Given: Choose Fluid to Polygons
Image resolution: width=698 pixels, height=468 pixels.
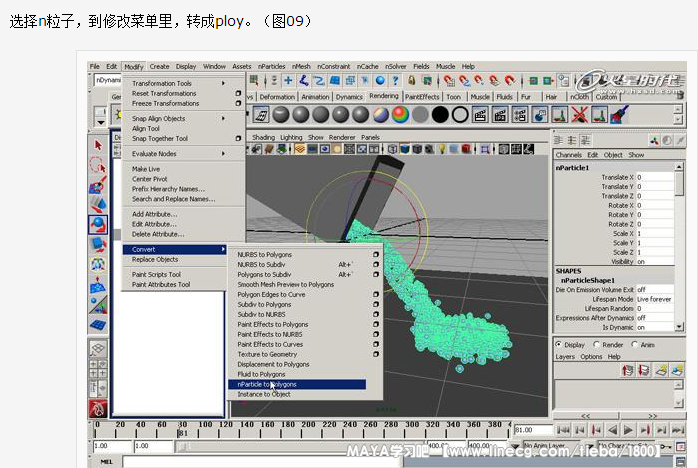Looking at the screenshot, I should pyautogui.click(x=261, y=374).
